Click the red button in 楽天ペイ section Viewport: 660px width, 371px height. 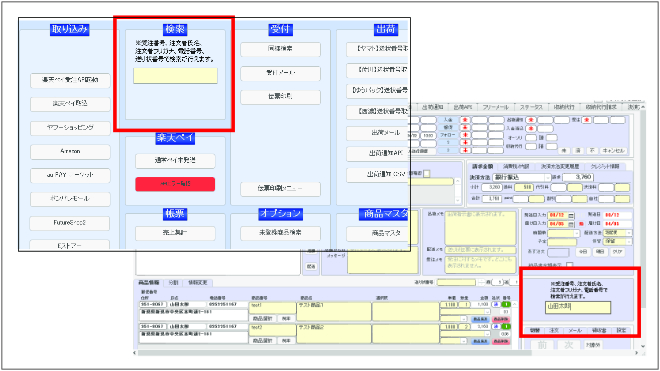pyautogui.click(x=175, y=184)
